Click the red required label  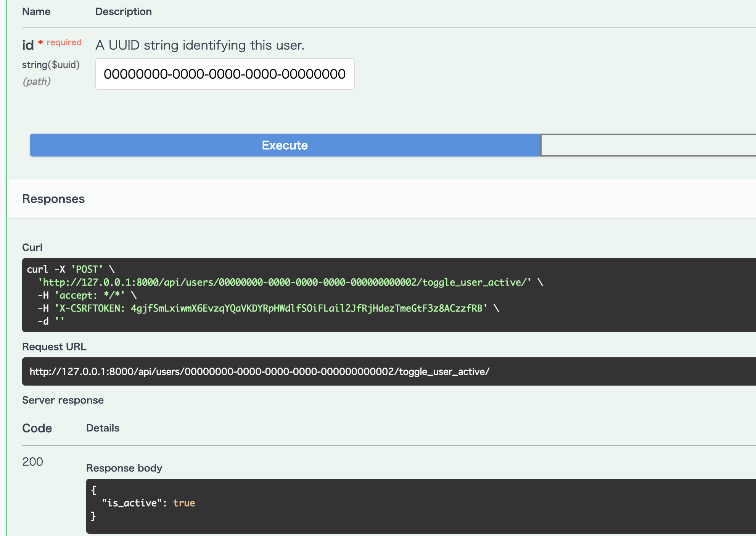(x=64, y=42)
